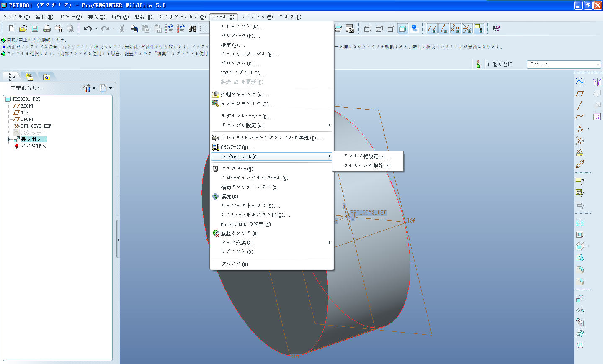Screen dimensions: 603x364
Task: Select the datum curve tool
Action: 580,117
